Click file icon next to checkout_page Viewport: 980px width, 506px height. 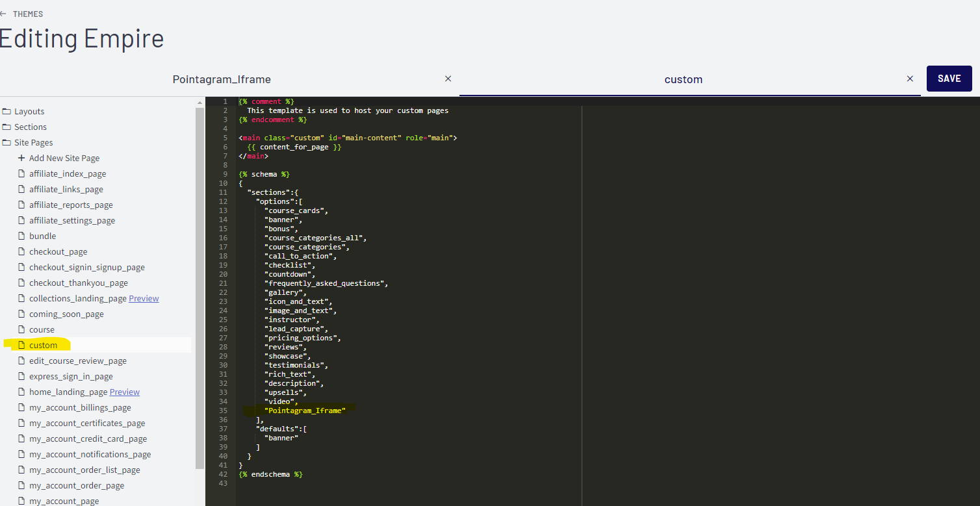pos(21,251)
